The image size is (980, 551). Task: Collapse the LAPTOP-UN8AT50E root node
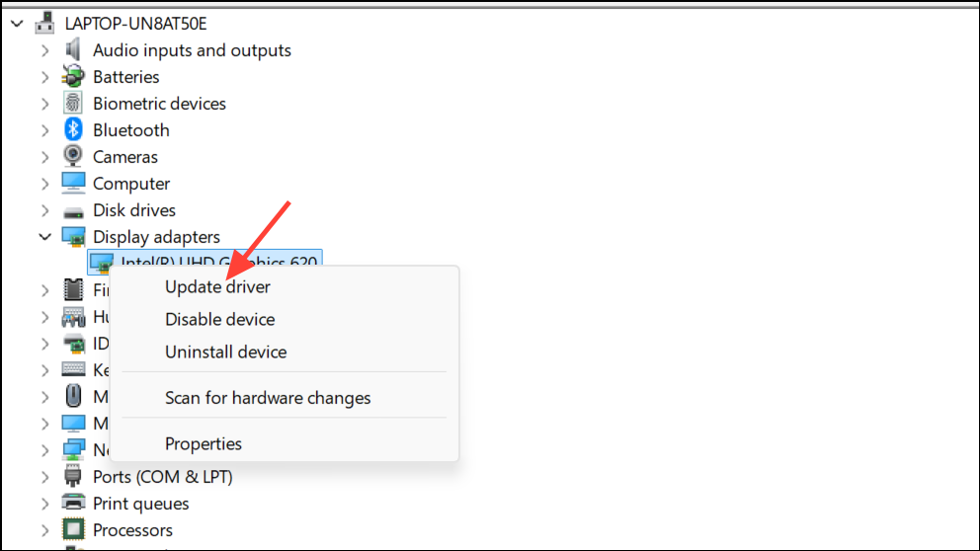[x=17, y=23]
